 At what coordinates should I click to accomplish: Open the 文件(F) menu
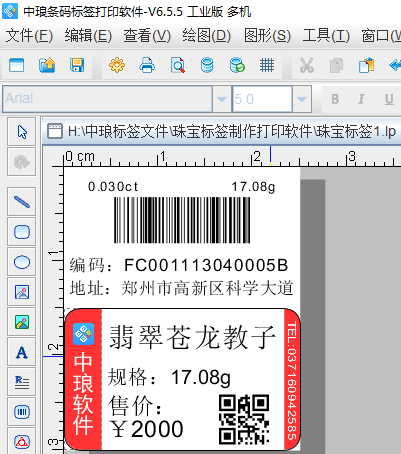[x=29, y=36]
